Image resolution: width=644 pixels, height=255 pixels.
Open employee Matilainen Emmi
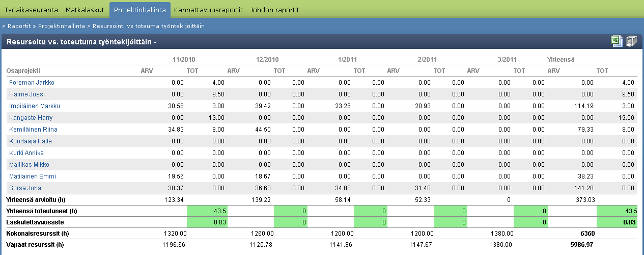click(x=33, y=176)
